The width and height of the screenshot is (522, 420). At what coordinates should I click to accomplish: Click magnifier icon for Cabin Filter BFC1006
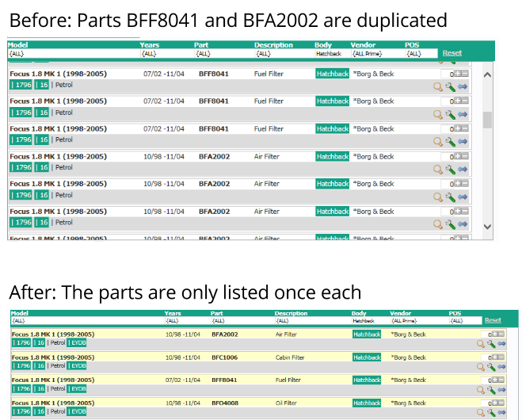click(480, 367)
